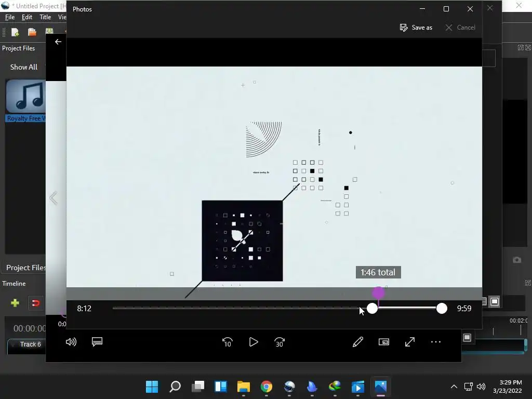This screenshot has height=399, width=532.
Task: Go back with the left arrow in Photos
Action: coord(58,42)
